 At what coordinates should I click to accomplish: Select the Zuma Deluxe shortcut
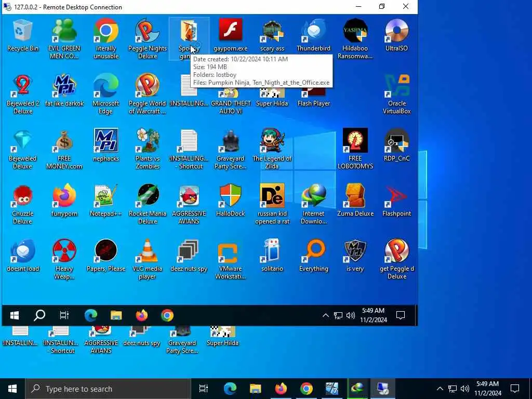[x=355, y=201]
